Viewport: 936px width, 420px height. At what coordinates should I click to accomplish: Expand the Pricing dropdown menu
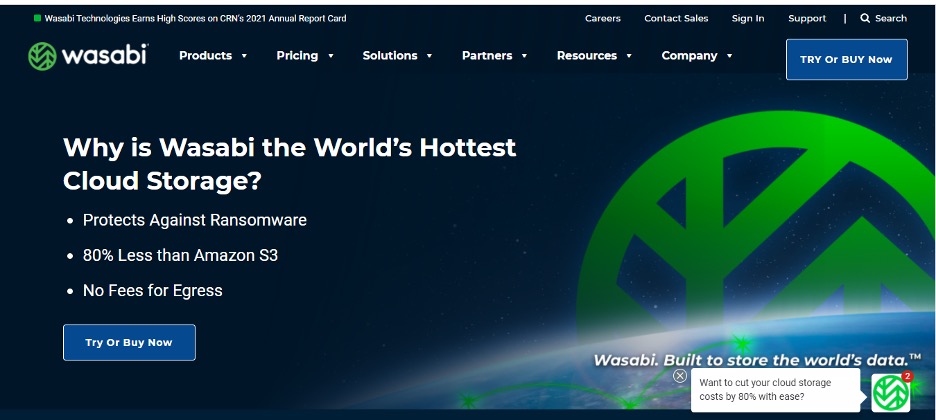click(304, 56)
